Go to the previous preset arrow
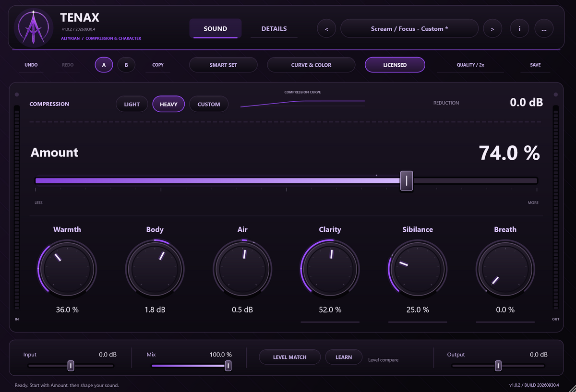 pyautogui.click(x=327, y=29)
